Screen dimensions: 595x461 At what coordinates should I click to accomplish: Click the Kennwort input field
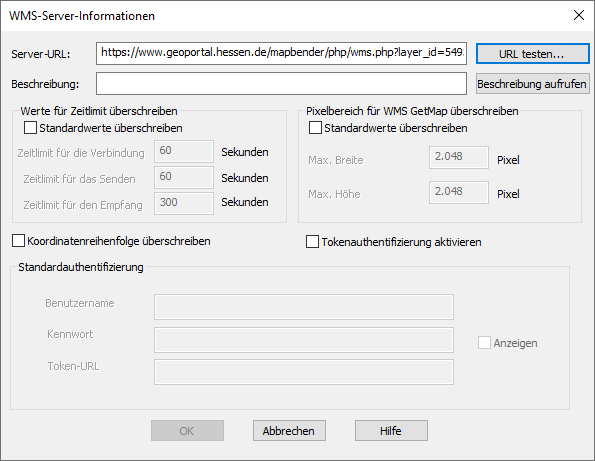(304, 340)
